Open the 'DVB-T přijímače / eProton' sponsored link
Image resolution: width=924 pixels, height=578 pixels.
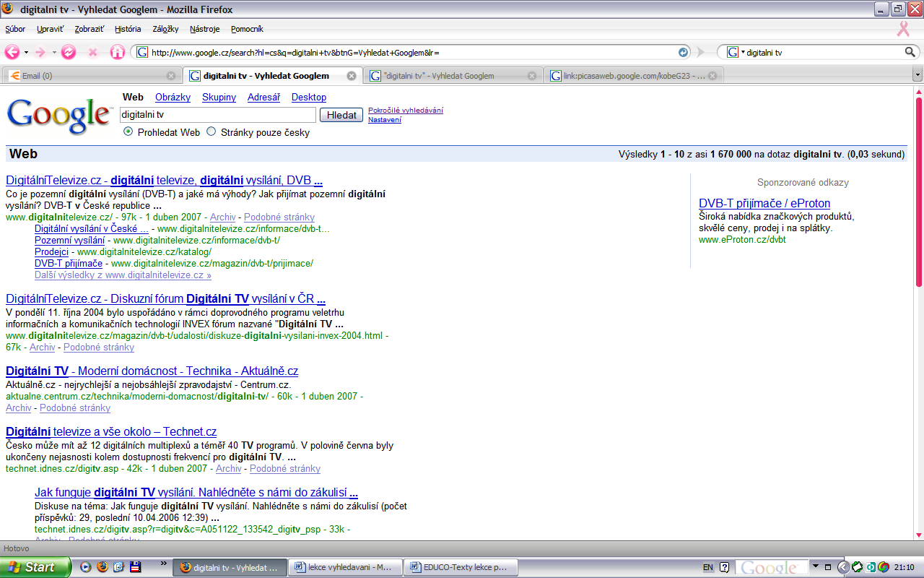[764, 203]
